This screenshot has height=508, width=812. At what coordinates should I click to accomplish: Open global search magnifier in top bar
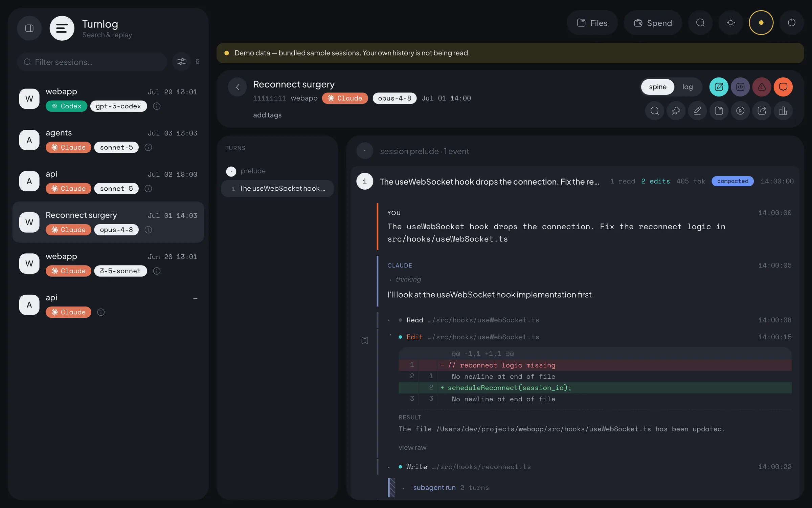pyautogui.click(x=700, y=23)
